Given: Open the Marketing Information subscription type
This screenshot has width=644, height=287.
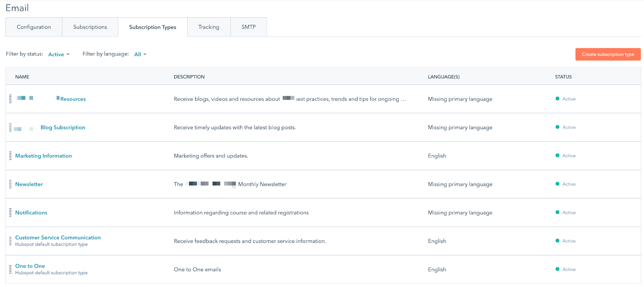Looking at the screenshot, I should coord(43,156).
